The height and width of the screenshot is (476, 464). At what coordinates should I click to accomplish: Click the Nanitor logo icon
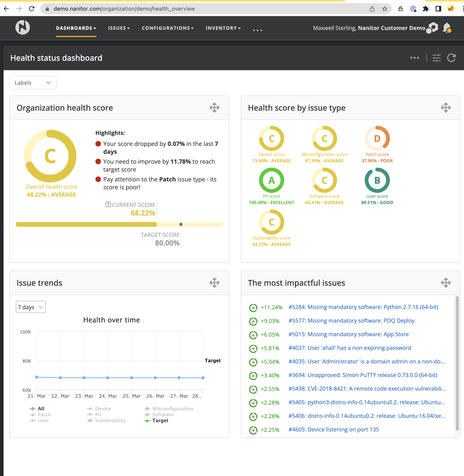tap(23, 28)
